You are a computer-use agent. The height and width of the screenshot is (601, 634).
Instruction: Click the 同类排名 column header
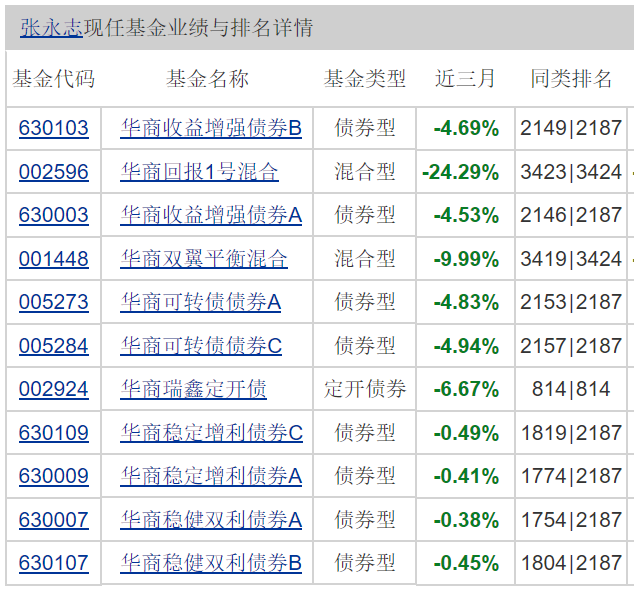(571, 79)
